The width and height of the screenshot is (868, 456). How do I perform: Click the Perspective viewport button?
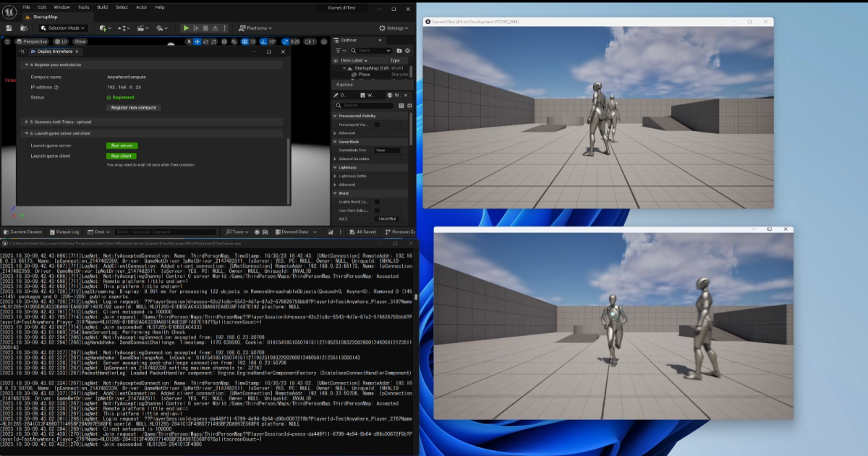tap(32, 41)
